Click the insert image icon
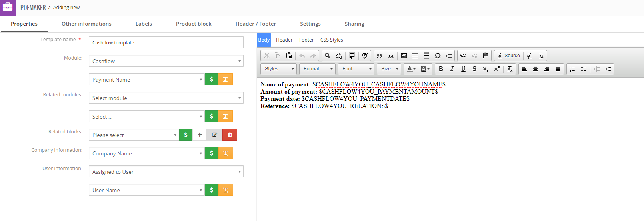 [404, 56]
